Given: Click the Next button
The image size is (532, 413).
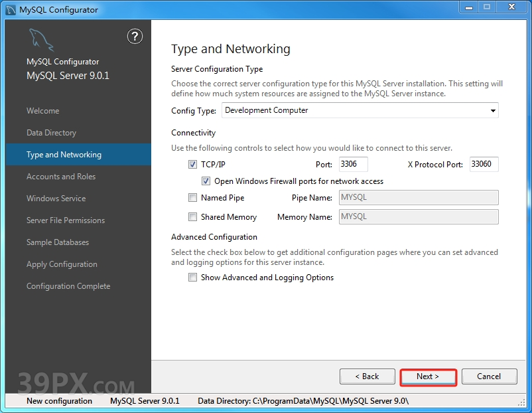Looking at the screenshot, I should (428, 376).
